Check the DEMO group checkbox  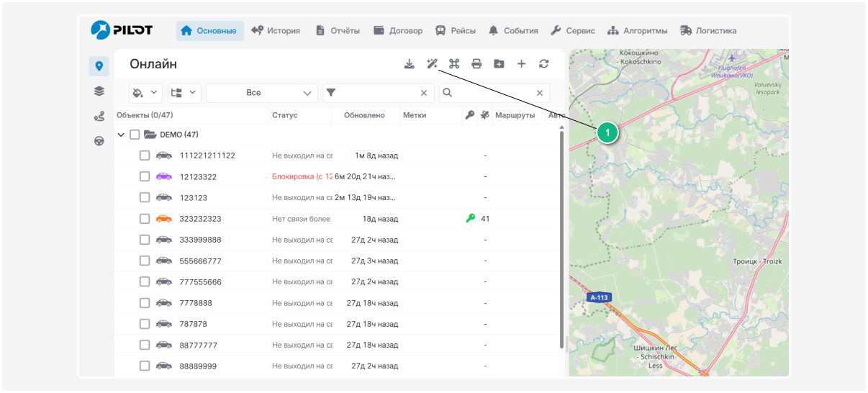click(x=135, y=135)
